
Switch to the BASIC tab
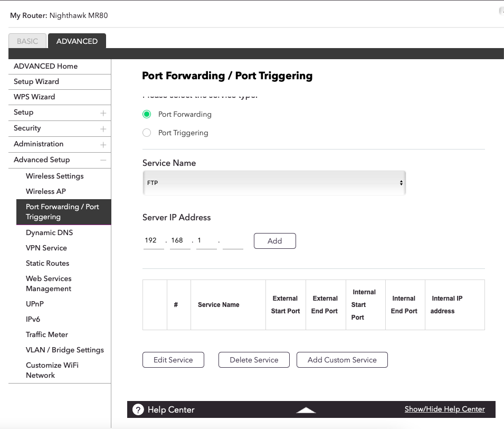click(27, 41)
